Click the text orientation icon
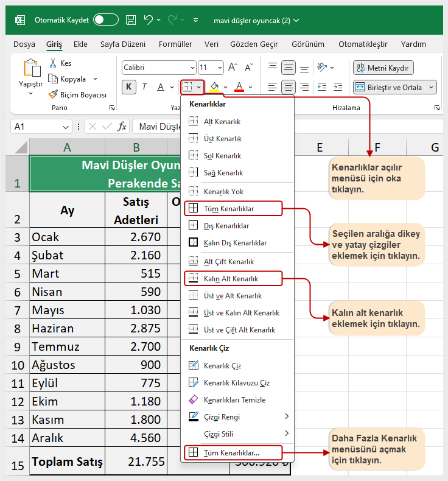448x481 pixels. pos(322,67)
